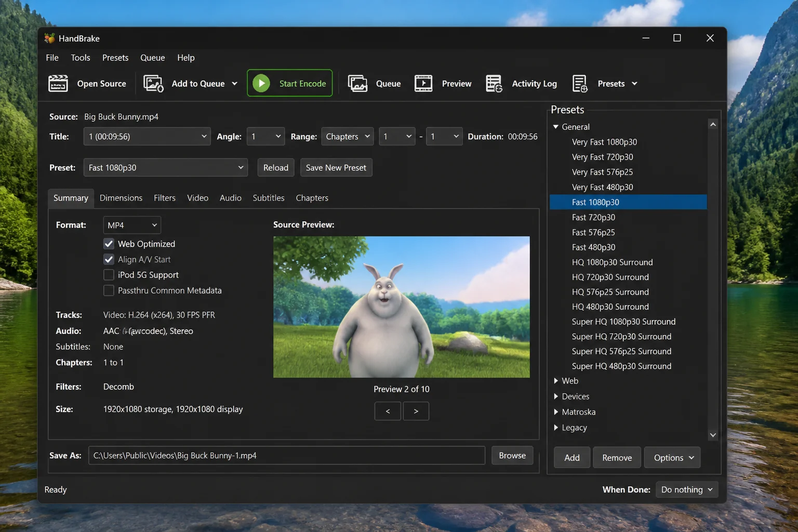798x532 pixels.
Task: Click the Preview film icon in toolbar
Action: 423,83
